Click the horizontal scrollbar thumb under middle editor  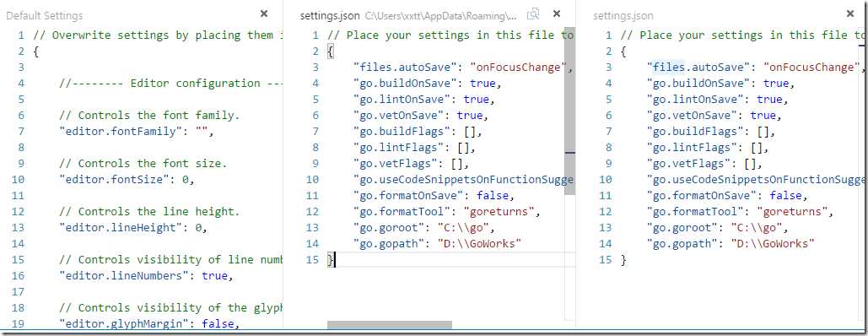[x=390, y=325]
